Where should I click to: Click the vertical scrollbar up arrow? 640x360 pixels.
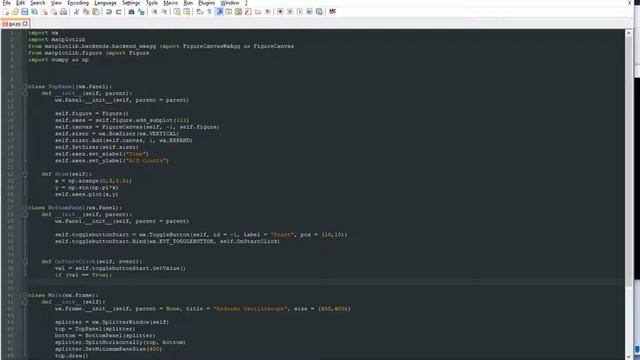pyautogui.click(x=628, y=33)
